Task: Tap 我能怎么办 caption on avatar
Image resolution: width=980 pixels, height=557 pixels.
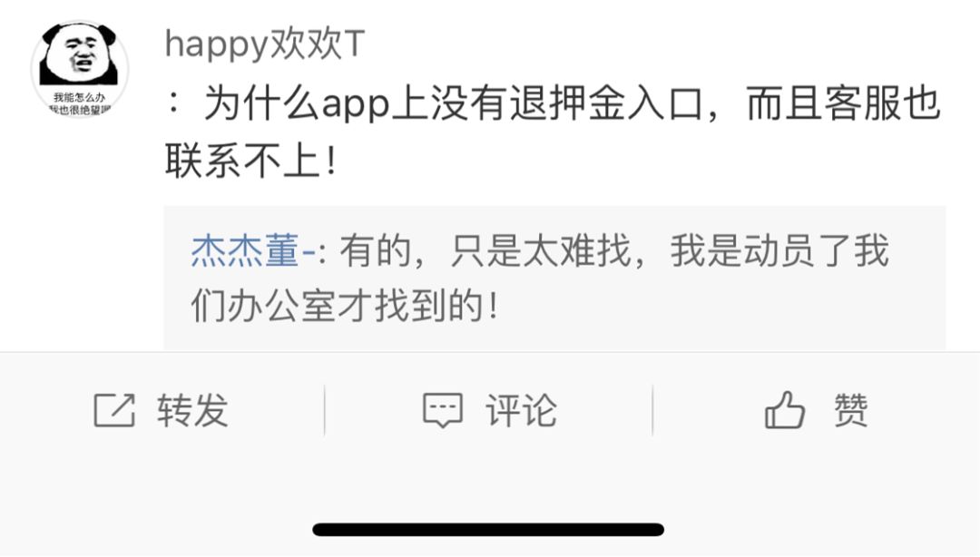Action: click(x=79, y=98)
